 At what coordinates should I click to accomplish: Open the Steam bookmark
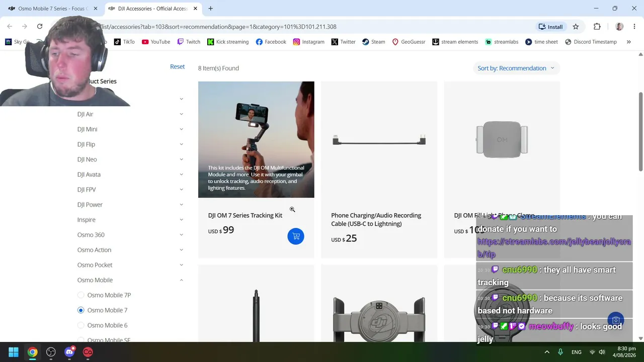click(x=374, y=42)
